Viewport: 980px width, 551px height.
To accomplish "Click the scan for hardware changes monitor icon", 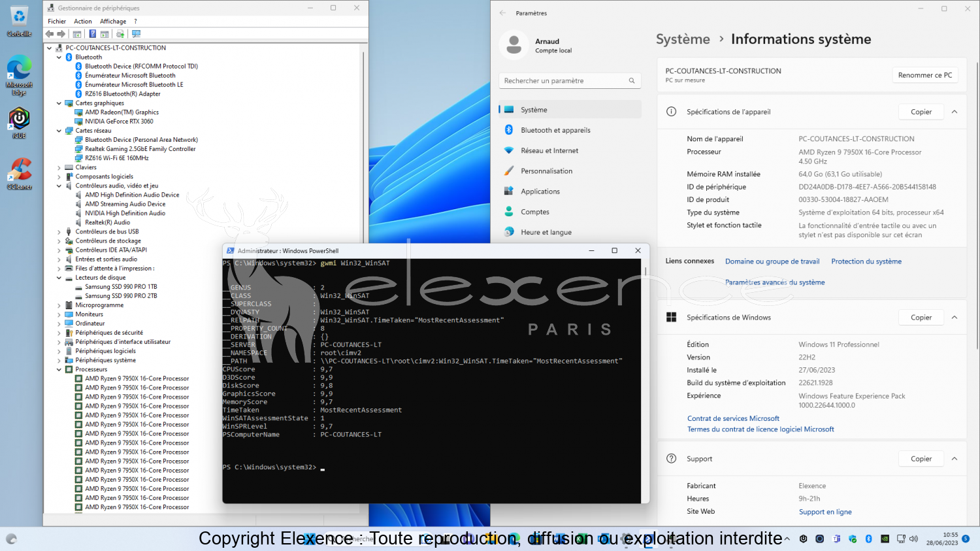I will coord(136,34).
